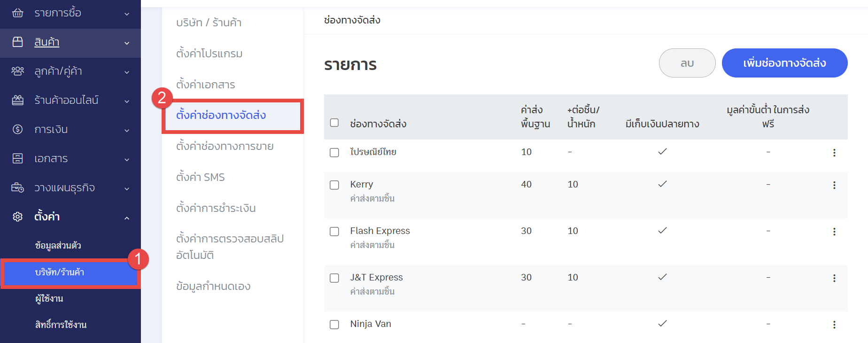Click the J&T Express shipping channel name
Image resolution: width=868 pixels, height=343 pixels.
(x=377, y=277)
